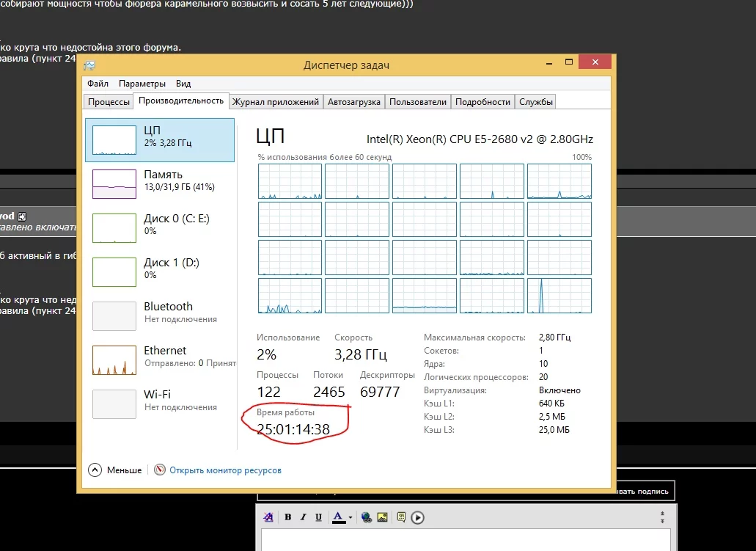Insert hyperlink in forum editor

click(367, 517)
